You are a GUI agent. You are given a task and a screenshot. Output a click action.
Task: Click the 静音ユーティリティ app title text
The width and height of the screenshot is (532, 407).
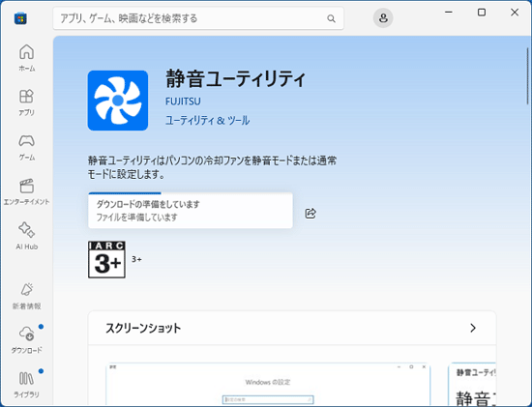pos(235,78)
